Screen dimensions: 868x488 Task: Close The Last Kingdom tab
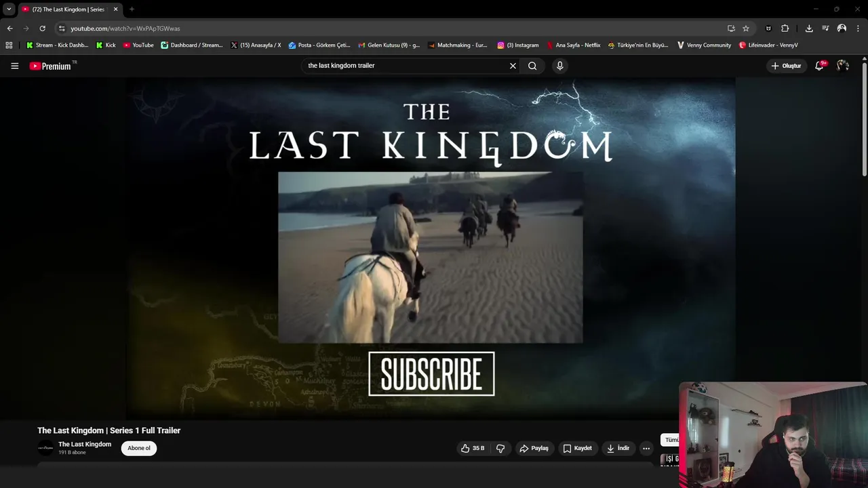click(115, 9)
